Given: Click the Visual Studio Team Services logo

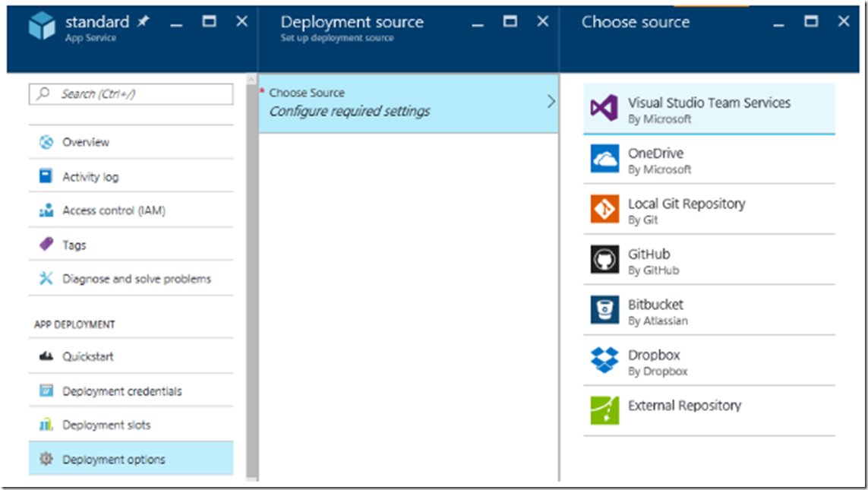Looking at the screenshot, I should click(604, 108).
